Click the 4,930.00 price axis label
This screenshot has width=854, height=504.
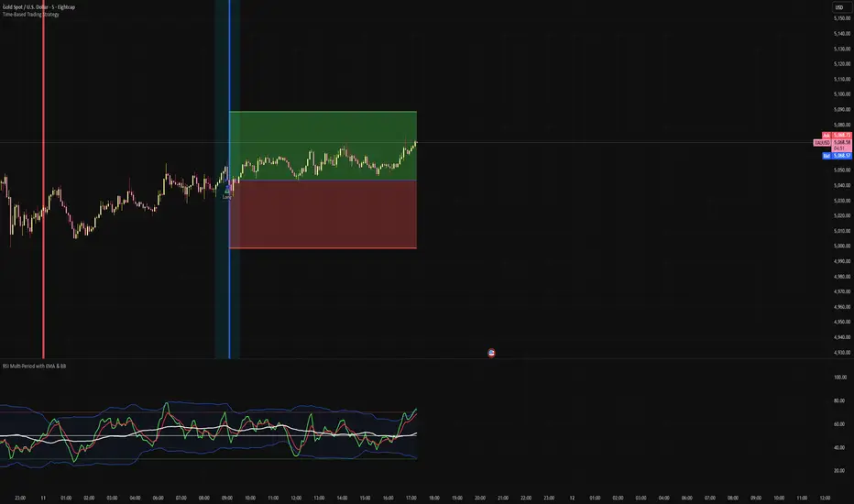842,352
